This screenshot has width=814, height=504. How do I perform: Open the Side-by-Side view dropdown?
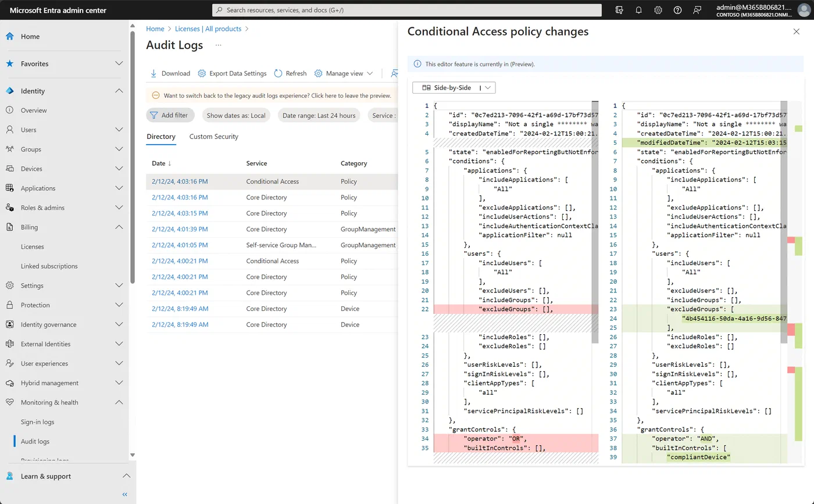454,88
